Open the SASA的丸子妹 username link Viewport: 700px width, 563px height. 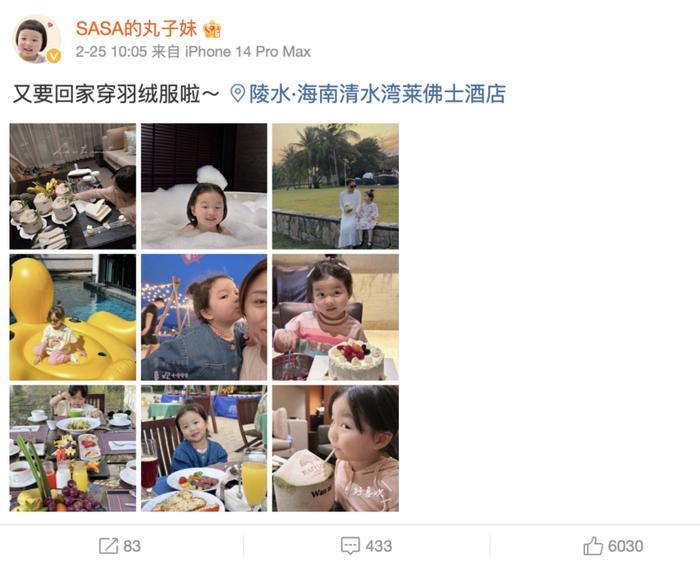136,29
